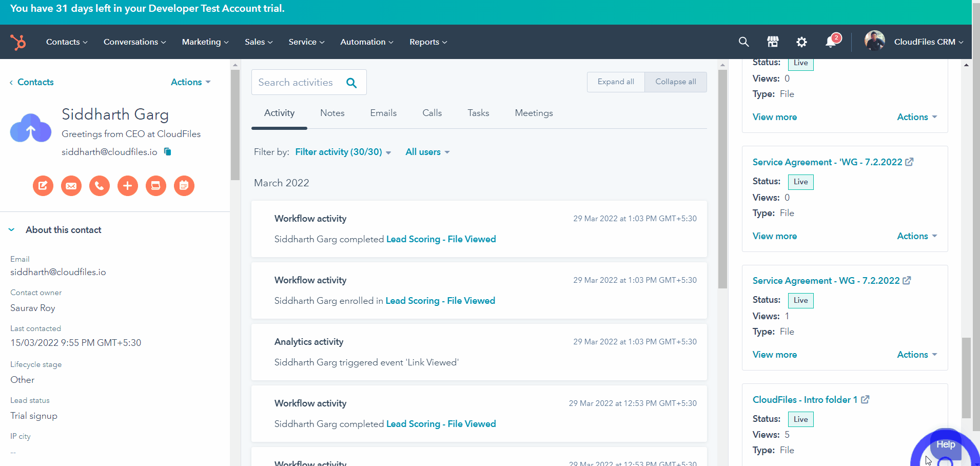Click the user avatar picture
980x466 pixels.
coord(874,41)
